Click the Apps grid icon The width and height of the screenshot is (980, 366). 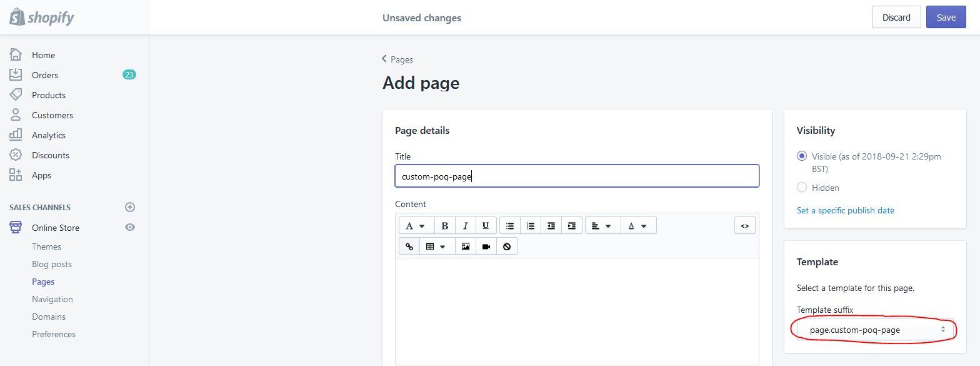click(x=16, y=175)
